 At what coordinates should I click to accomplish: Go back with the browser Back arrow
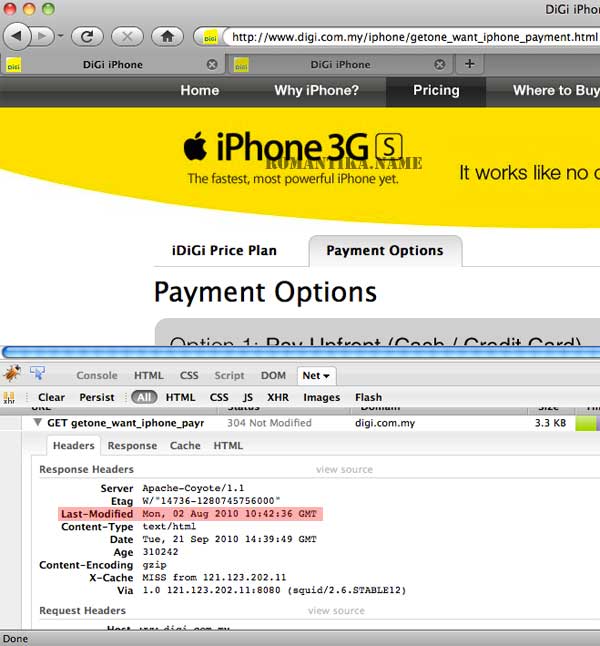tap(17, 36)
